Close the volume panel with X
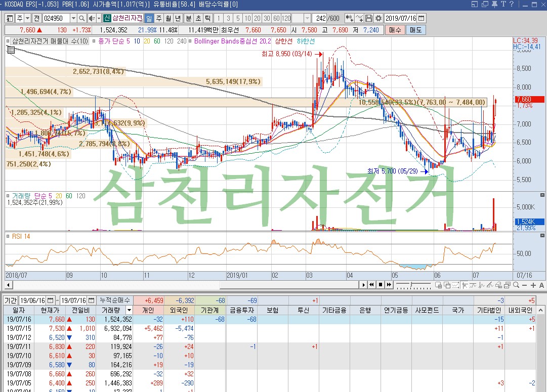This screenshot has height=392, width=547. 542,195
